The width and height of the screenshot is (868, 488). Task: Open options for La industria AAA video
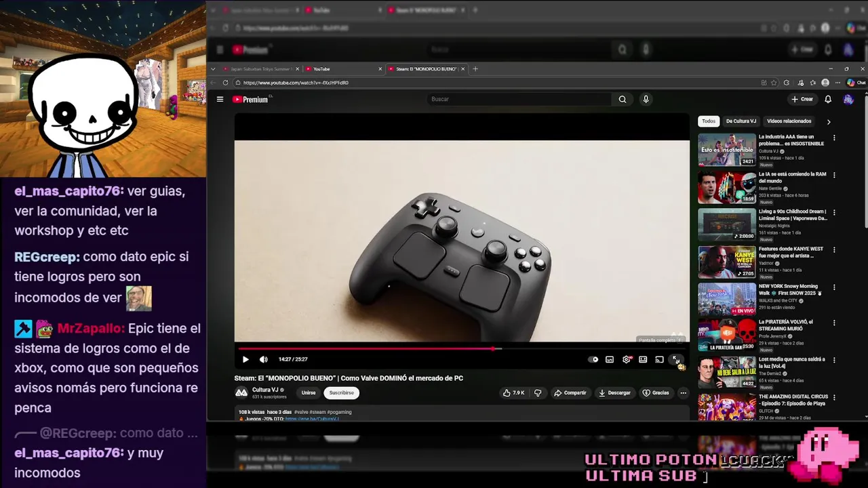point(834,138)
